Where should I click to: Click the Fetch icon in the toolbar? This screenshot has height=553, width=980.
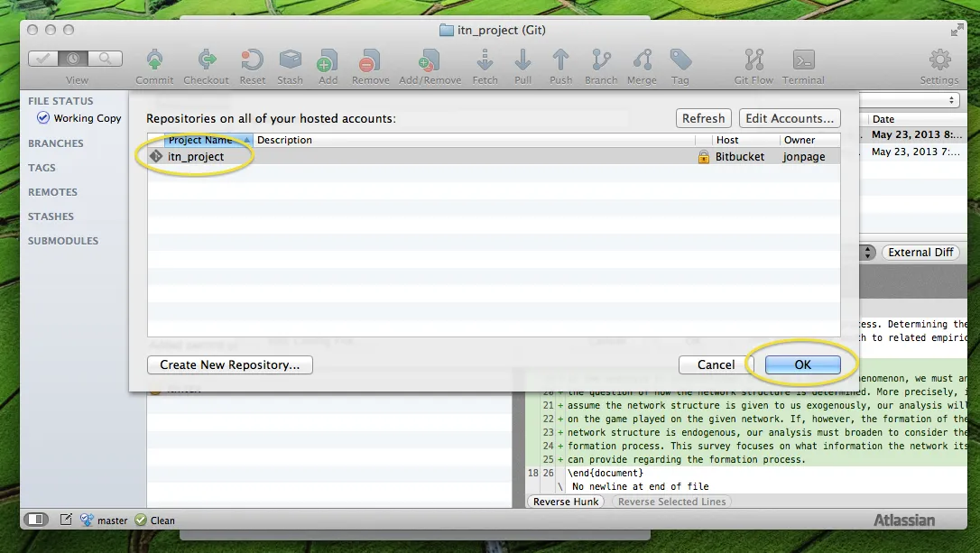pyautogui.click(x=485, y=63)
